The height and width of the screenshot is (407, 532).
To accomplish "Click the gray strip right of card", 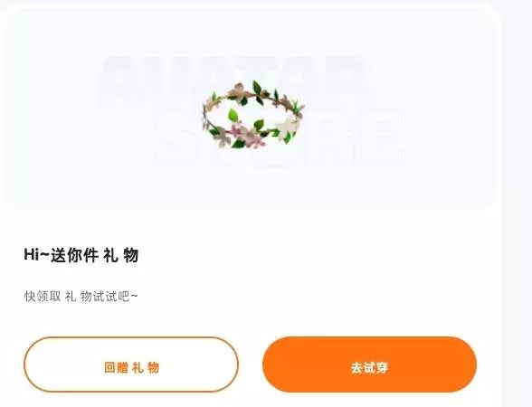I will (x=517, y=203).
